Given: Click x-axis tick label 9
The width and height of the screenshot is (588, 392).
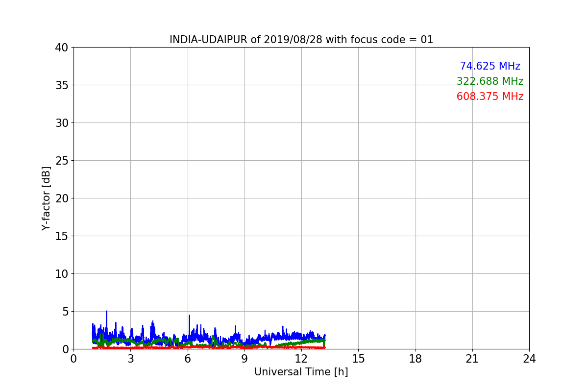Looking at the screenshot, I should tap(245, 359).
